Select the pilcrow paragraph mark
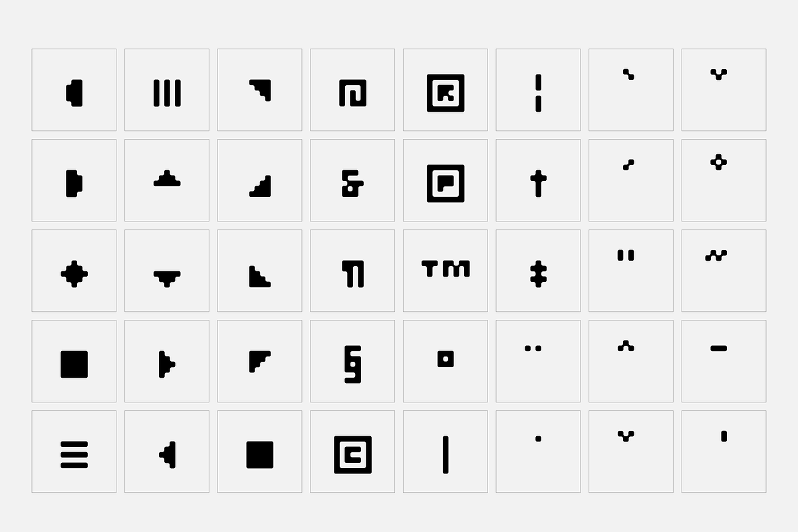The width and height of the screenshot is (798, 532). coord(353,273)
